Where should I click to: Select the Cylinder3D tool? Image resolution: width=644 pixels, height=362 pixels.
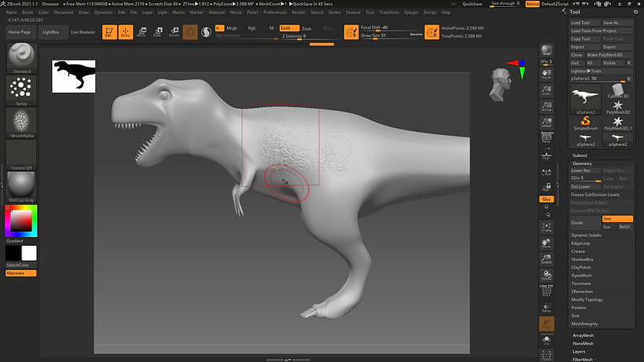coord(618,91)
